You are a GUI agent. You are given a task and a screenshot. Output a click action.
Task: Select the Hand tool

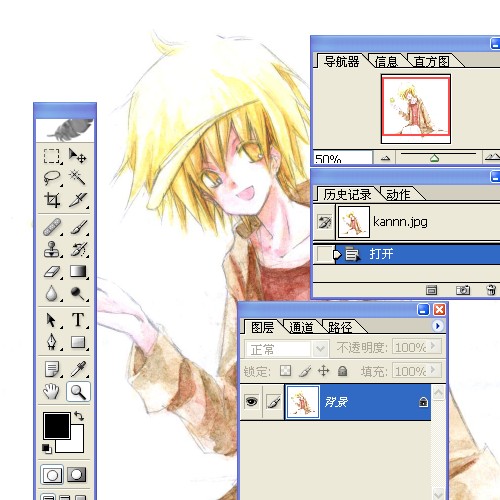pos(52,391)
